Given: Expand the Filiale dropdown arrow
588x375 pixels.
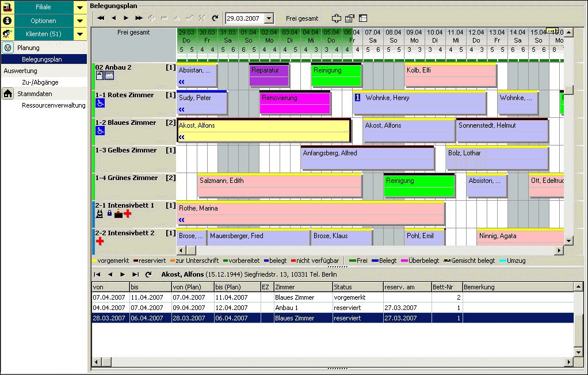Looking at the screenshot, I should [80, 7].
